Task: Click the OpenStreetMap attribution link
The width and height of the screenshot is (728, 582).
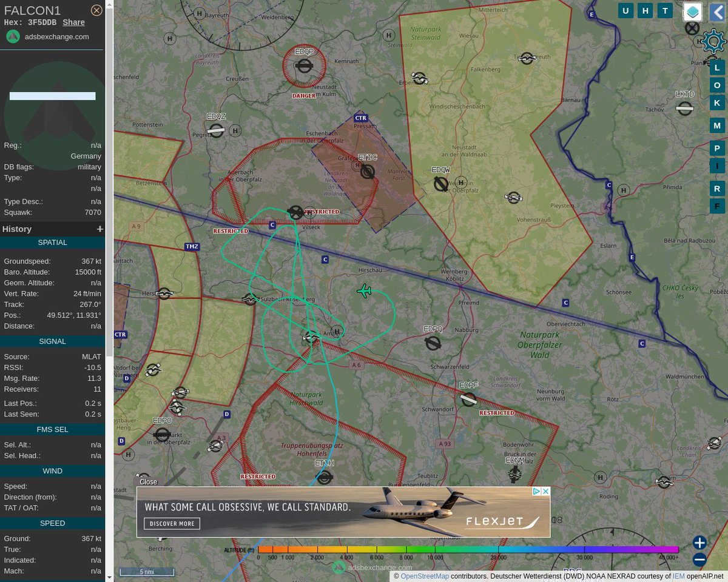Action: pos(425,576)
